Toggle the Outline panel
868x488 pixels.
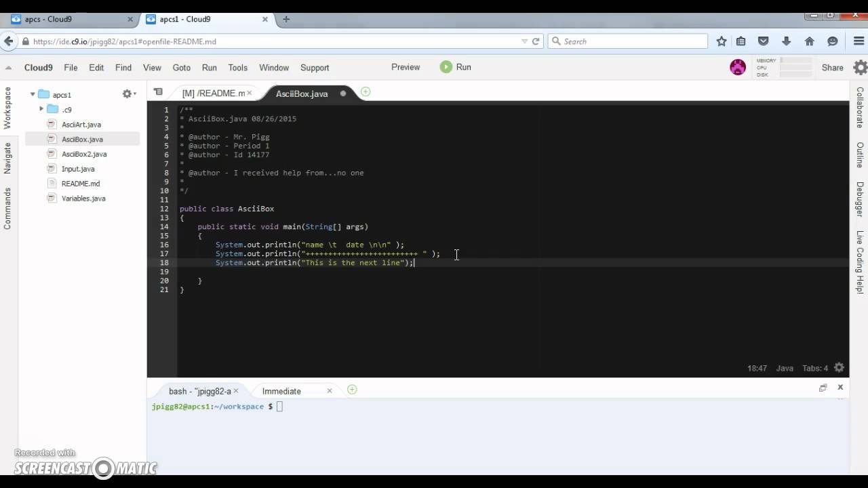[x=860, y=155]
